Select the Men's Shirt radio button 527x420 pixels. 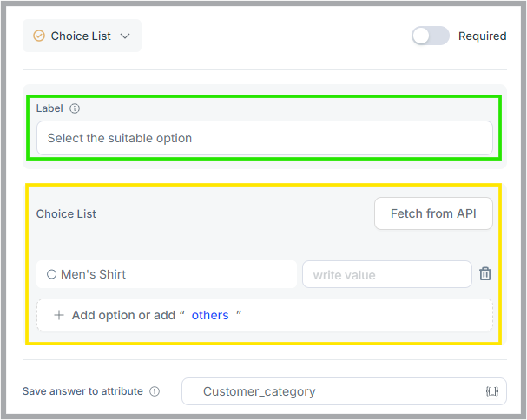click(x=51, y=274)
